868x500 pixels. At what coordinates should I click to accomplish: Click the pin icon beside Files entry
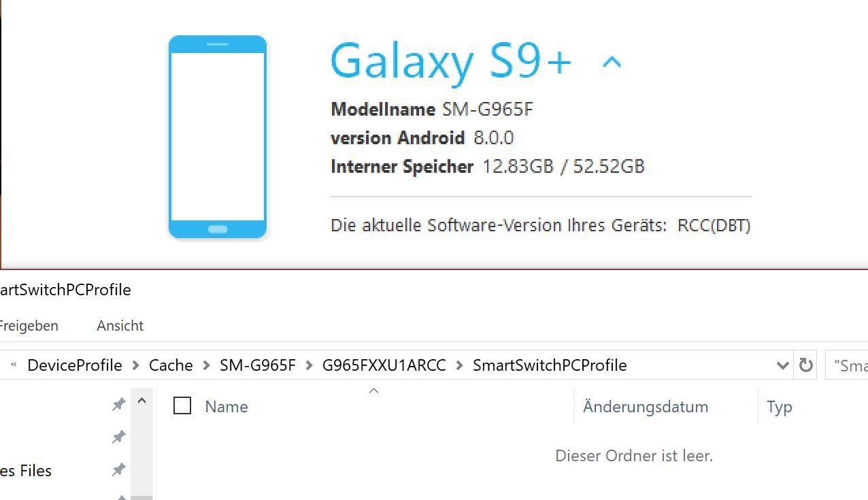click(118, 469)
